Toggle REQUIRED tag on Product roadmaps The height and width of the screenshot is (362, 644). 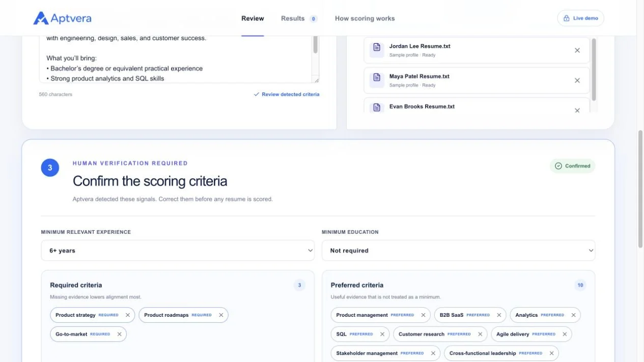[x=202, y=315]
